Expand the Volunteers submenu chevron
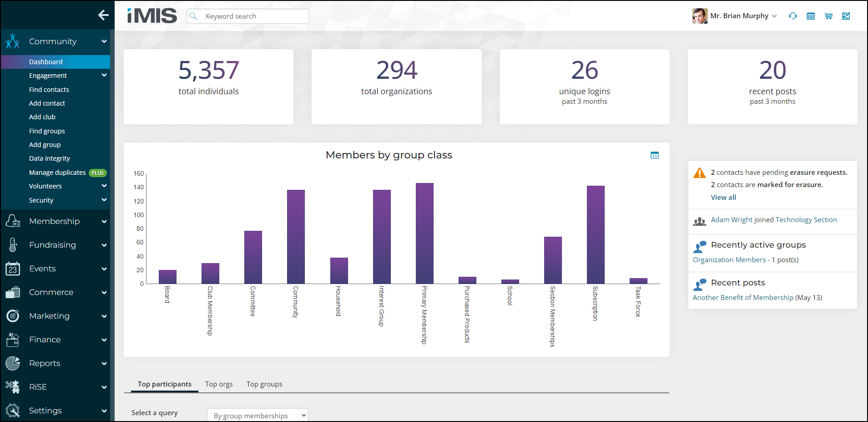Viewport: 868px width, 422px height. [x=104, y=186]
